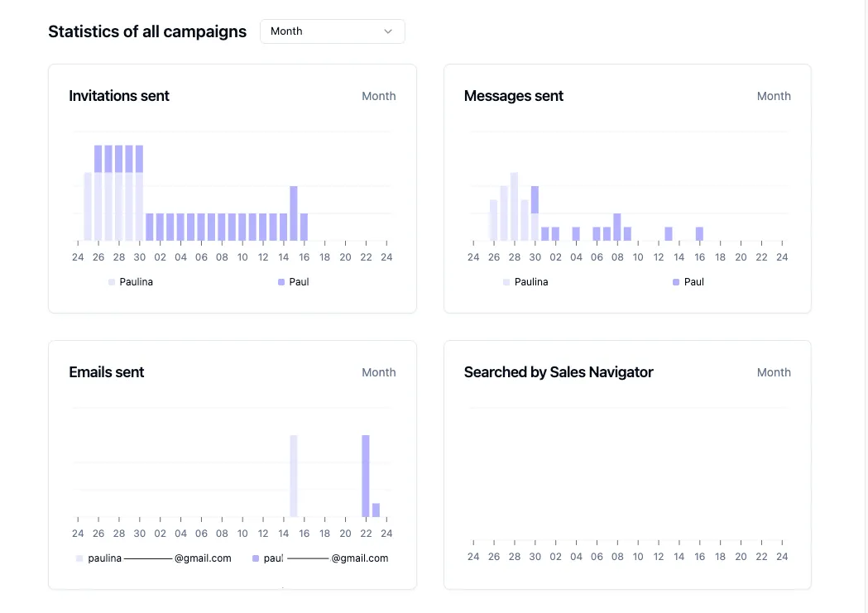This screenshot has width=868, height=613.
Task: Open the Month period dropdown
Action: 331,31
